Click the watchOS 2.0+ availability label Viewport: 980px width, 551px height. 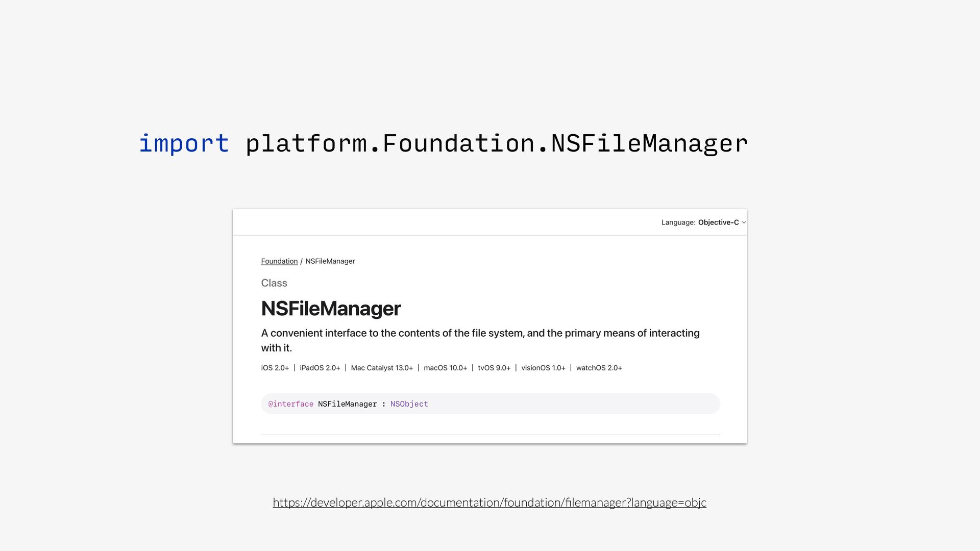tap(599, 368)
